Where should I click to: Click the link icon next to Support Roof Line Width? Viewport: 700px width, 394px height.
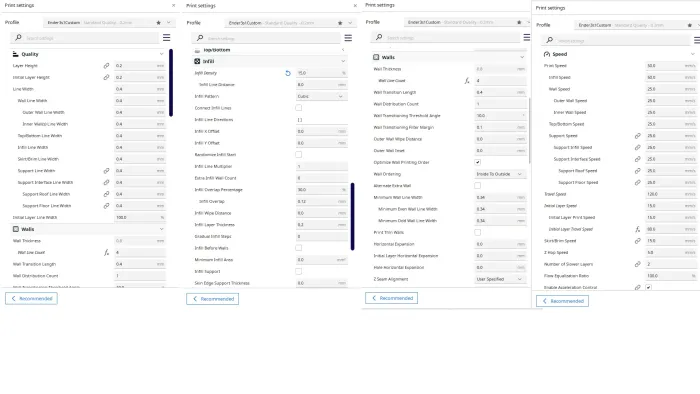tap(106, 194)
